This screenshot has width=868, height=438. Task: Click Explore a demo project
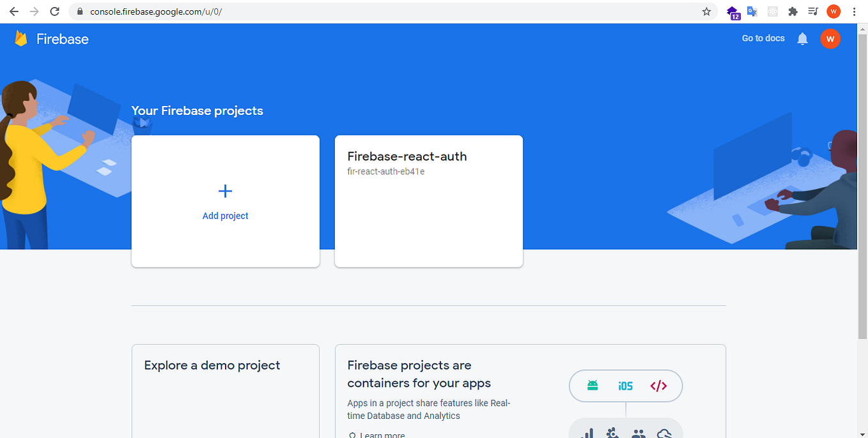click(212, 365)
